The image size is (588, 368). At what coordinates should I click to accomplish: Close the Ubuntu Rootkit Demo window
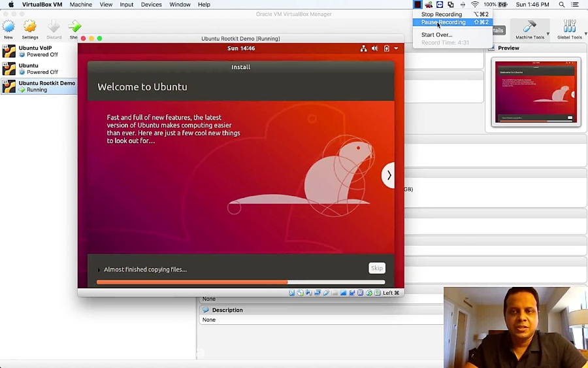(x=83, y=39)
